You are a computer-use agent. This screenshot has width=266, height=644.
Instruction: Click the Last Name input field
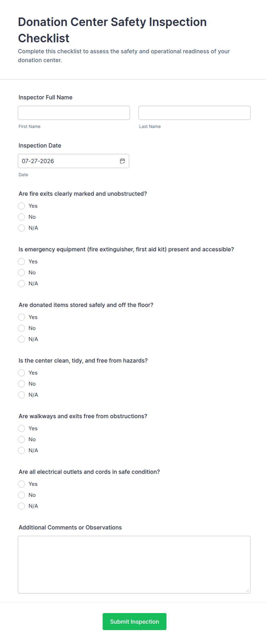(194, 113)
